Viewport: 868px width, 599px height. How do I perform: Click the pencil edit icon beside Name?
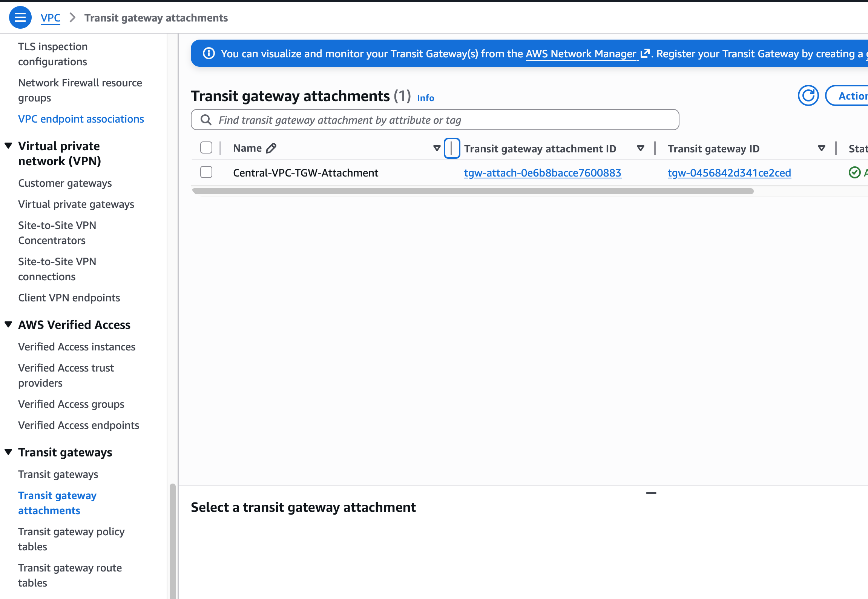(x=271, y=148)
